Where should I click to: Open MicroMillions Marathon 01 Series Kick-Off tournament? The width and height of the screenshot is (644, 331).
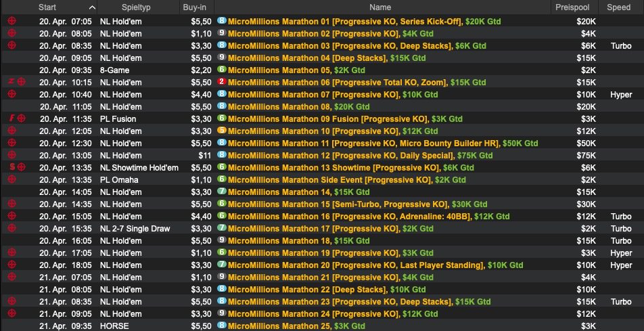(365, 21)
